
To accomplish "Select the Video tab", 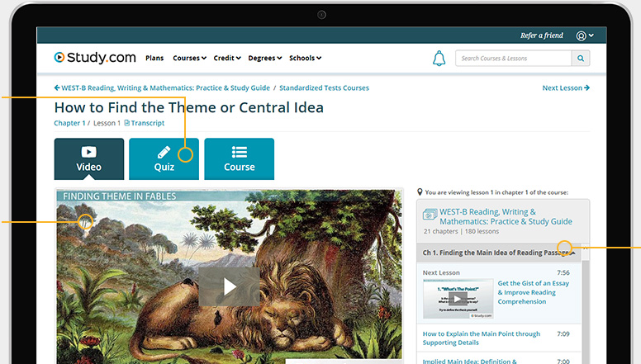I will point(89,159).
